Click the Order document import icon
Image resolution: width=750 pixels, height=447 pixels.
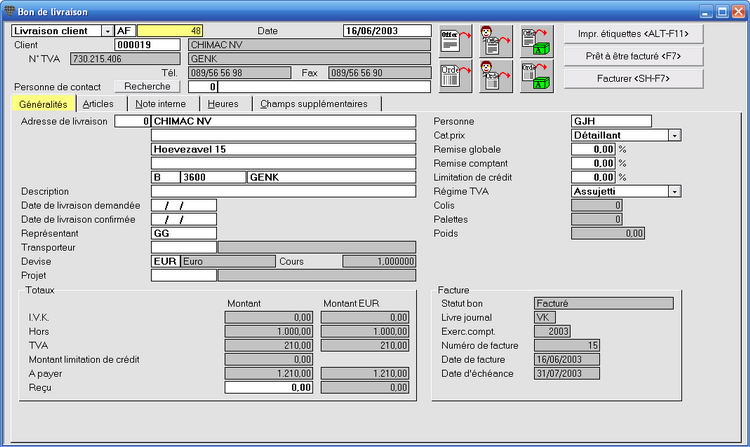pyautogui.click(x=455, y=76)
